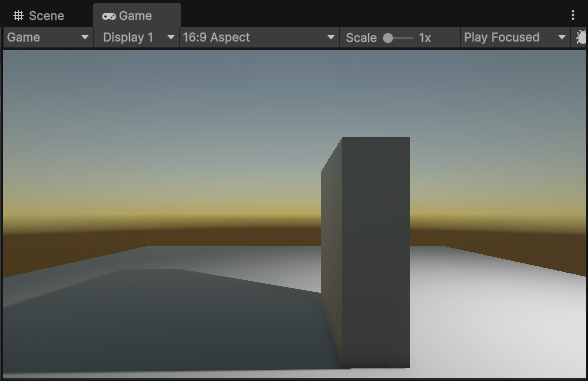Click the 1x scale value

click(424, 38)
